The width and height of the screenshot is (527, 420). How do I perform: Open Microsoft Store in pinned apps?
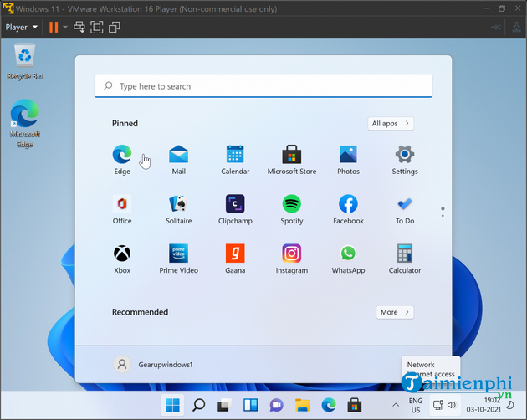point(292,160)
